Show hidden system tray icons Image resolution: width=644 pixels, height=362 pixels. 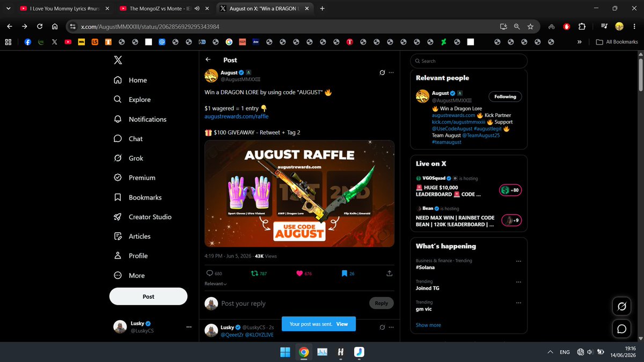pos(550,352)
